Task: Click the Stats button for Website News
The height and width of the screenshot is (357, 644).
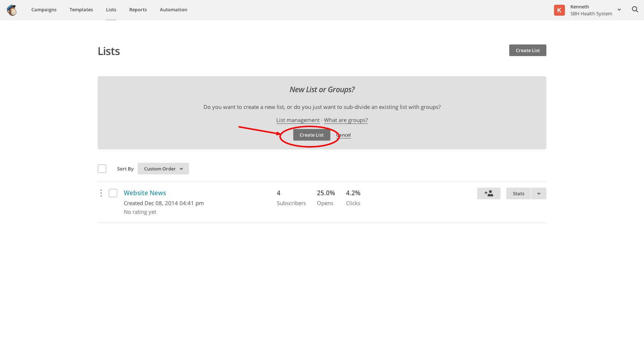Action: coord(518,193)
